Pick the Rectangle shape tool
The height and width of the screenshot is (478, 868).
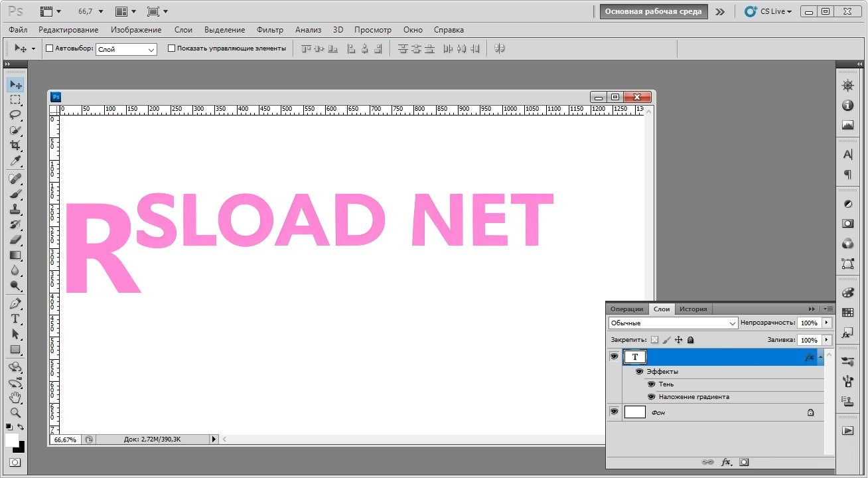(15, 349)
